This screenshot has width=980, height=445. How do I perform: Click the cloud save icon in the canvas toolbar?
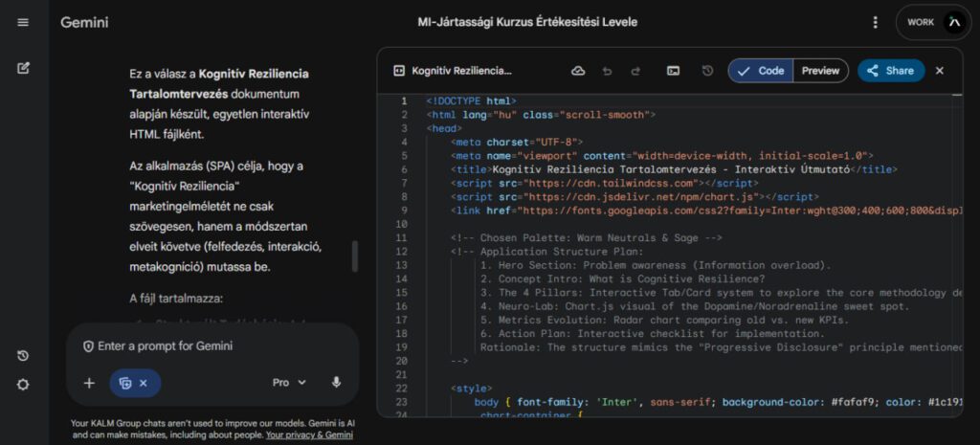point(578,71)
